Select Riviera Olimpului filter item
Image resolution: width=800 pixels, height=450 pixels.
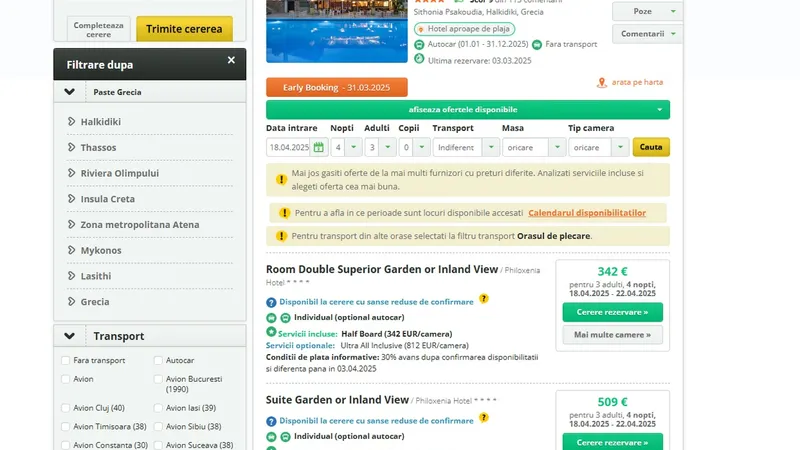coord(119,173)
